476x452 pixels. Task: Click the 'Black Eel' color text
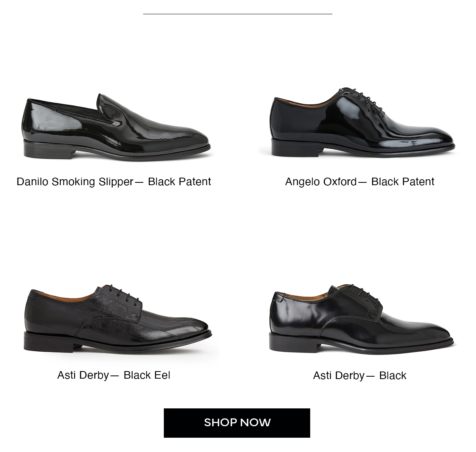pos(147,375)
